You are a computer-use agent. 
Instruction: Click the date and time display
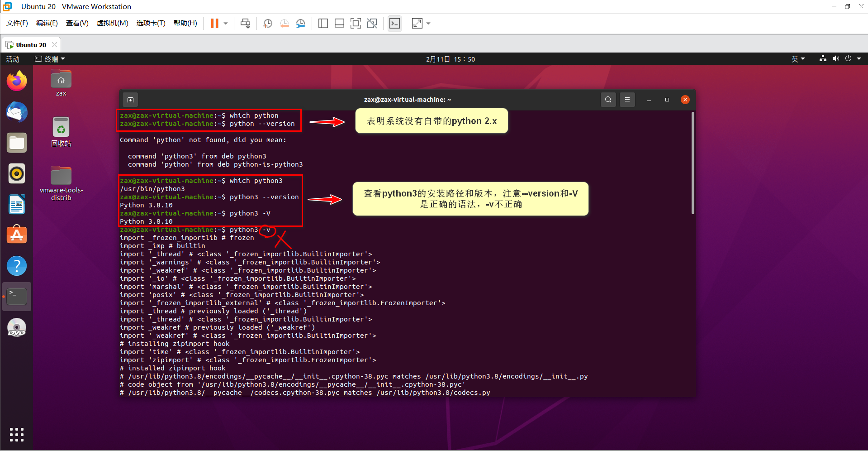[x=450, y=58]
